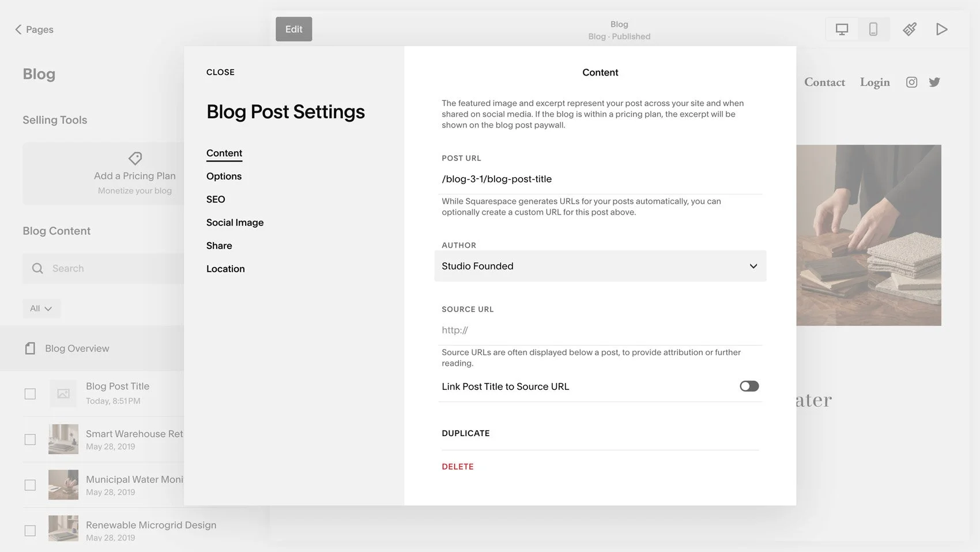Switch to mobile preview icon

(873, 29)
